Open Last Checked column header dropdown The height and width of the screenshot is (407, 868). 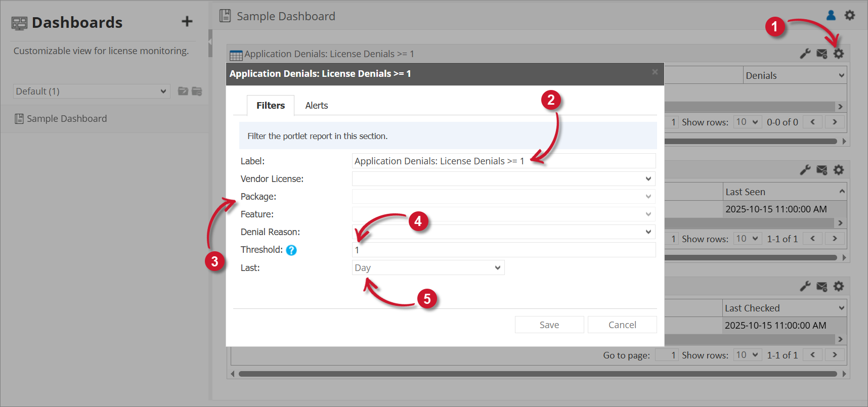[x=841, y=308]
